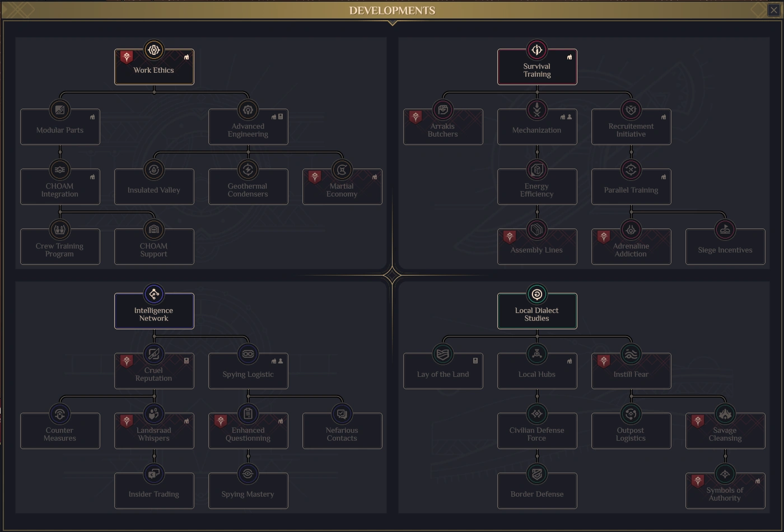The width and height of the screenshot is (784, 532).
Task: Click the circular icon atop CHOAM Integration
Action: pyautogui.click(x=60, y=170)
